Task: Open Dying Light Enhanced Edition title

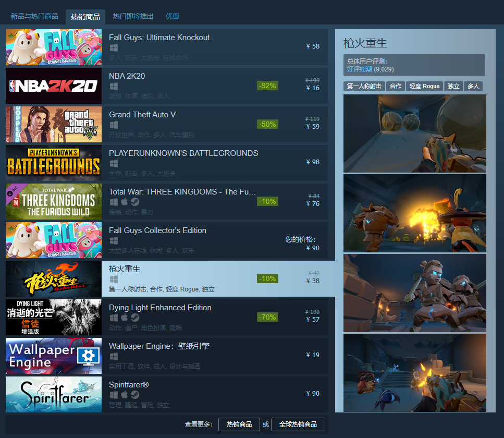Action: point(160,308)
